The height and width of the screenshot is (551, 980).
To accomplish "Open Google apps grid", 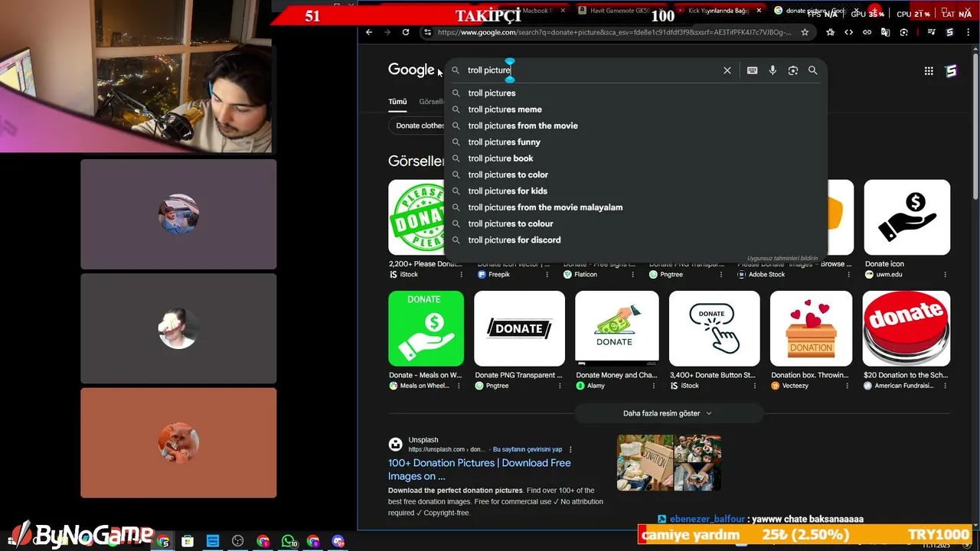I will click(x=929, y=71).
